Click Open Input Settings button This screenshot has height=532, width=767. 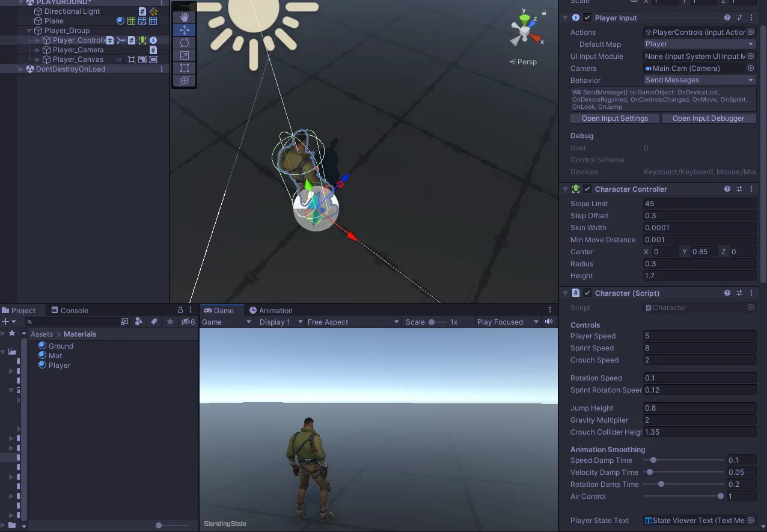point(615,118)
